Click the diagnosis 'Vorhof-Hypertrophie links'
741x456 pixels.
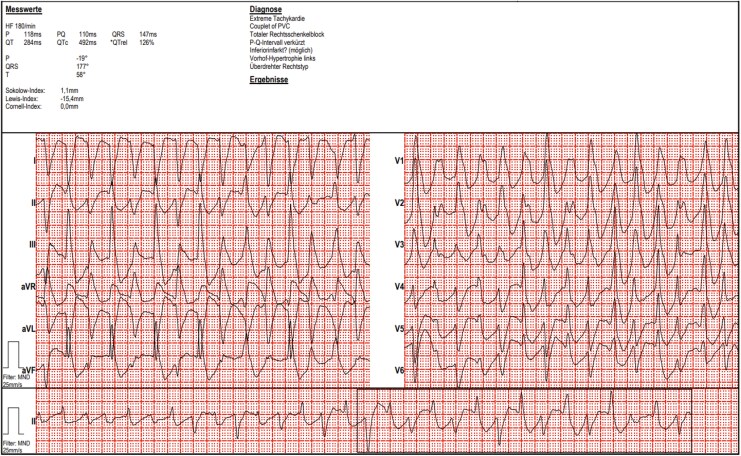coord(282,59)
